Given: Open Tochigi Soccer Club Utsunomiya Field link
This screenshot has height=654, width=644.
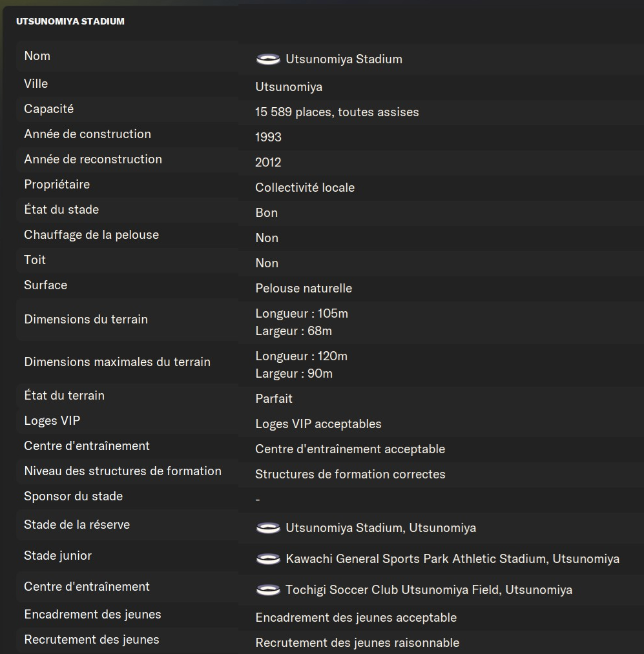Looking at the screenshot, I should 428,590.
